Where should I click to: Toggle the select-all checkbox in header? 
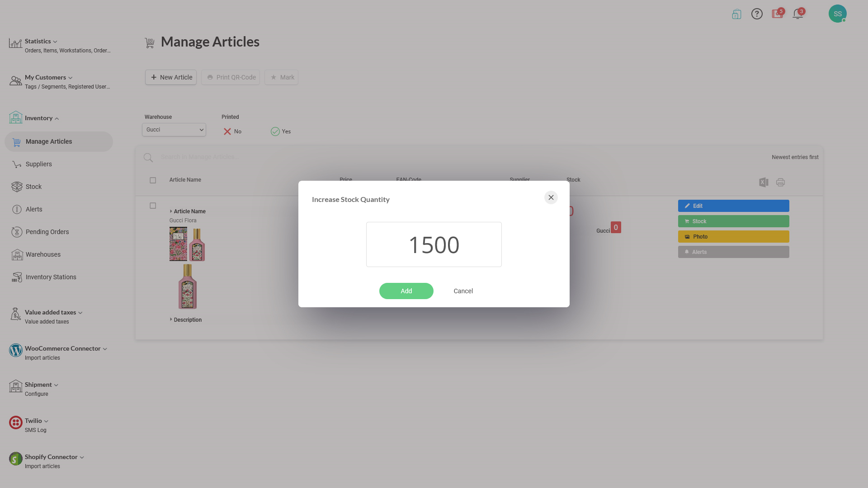pos(153,180)
